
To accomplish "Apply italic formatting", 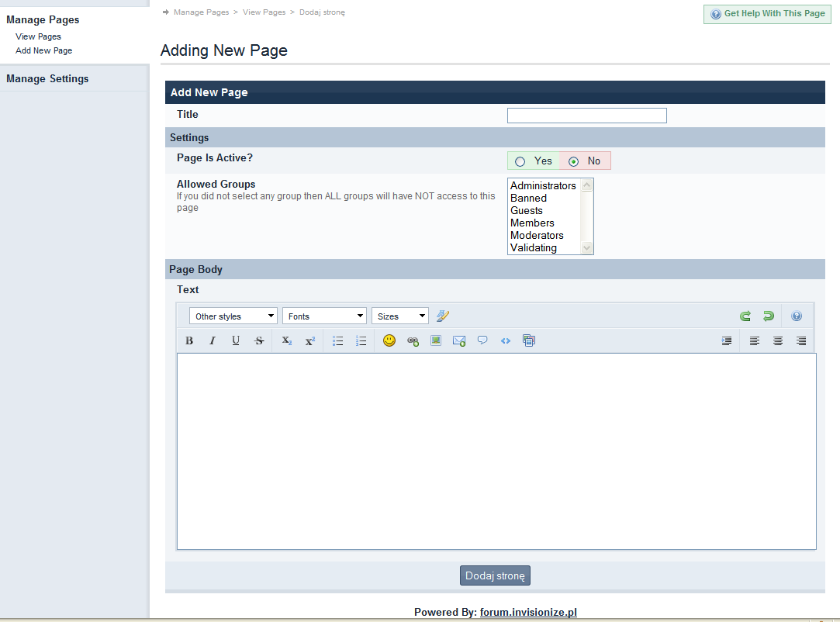I will tap(213, 340).
